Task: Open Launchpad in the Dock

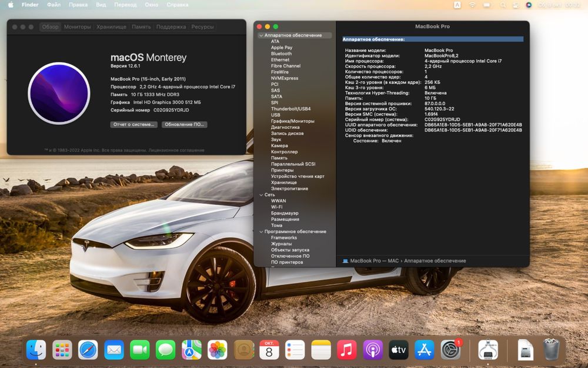Action: [62, 350]
